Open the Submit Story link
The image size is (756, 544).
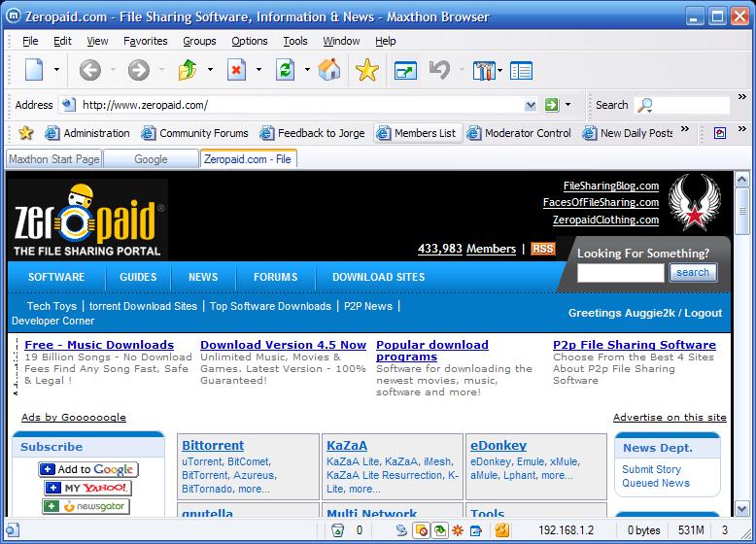(x=651, y=469)
